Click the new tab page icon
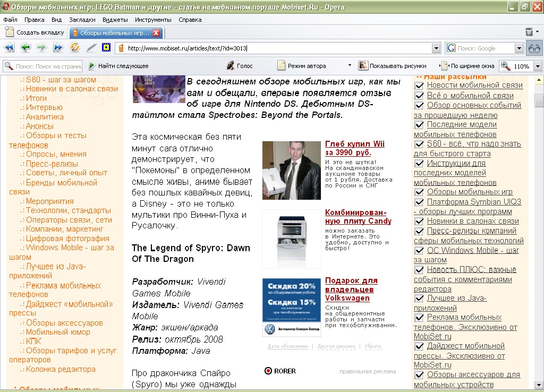The image size is (544, 392). [10, 32]
